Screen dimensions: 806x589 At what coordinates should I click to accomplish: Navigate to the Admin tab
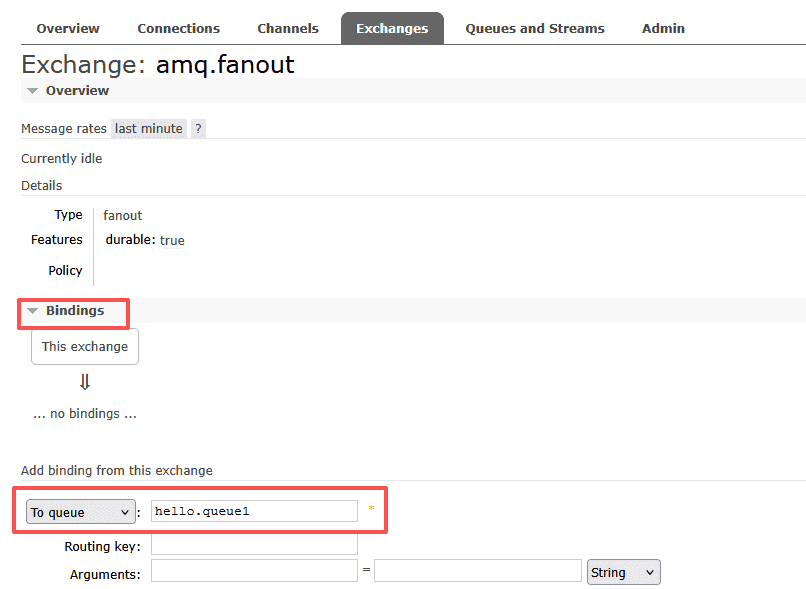(663, 28)
